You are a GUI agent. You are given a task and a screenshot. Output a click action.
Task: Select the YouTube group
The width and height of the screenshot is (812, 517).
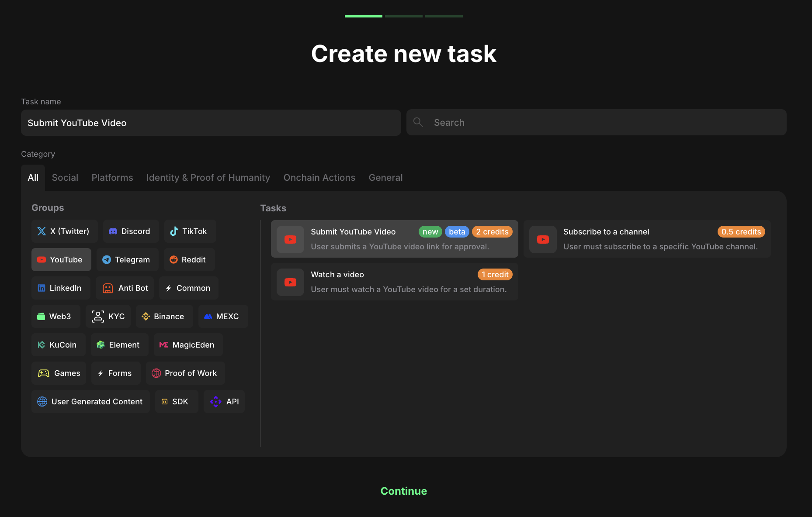(61, 260)
